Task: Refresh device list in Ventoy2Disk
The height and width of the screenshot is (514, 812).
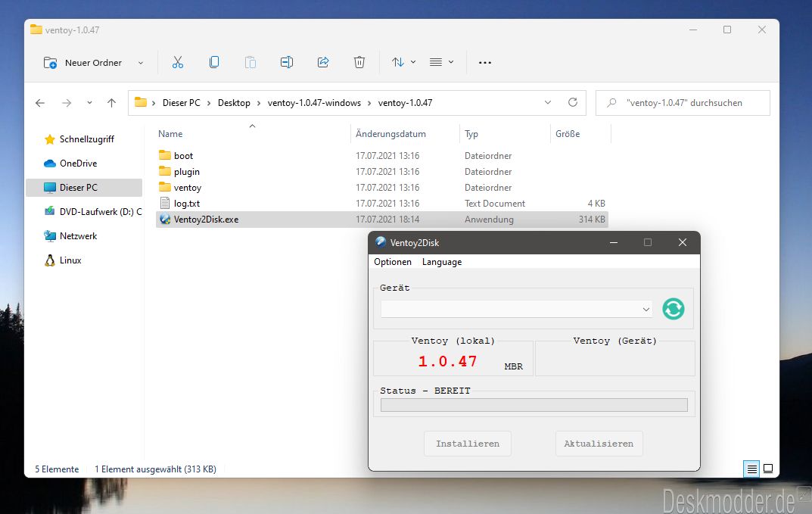Action: click(x=674, y=310)
